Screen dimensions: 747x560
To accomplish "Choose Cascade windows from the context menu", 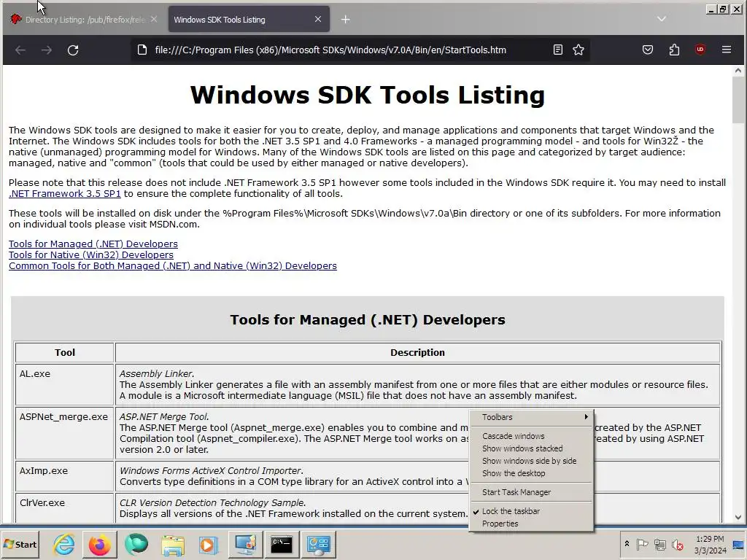I will click(531, 436).
